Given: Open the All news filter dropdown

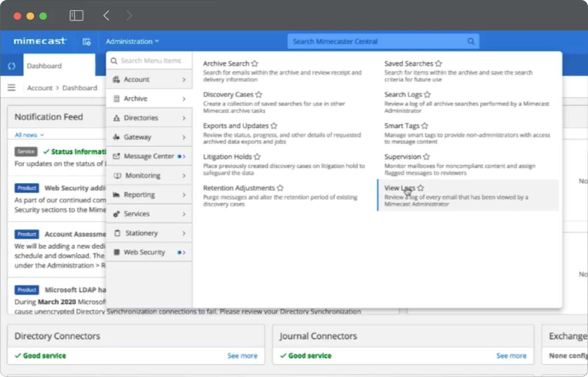Looking at the screenshot, I should (x=29, y=135).
